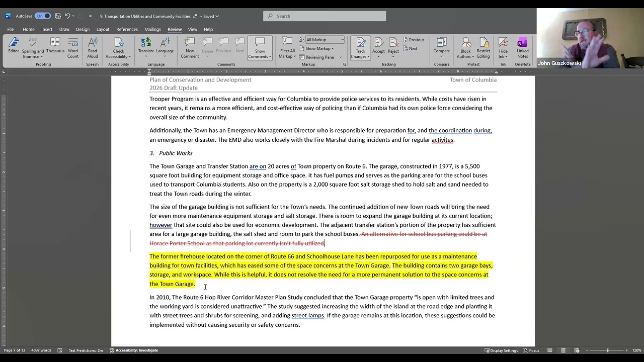Open Display Settings in status bar
The height and width of the screenshot is (362, 644).
[501, 350]
